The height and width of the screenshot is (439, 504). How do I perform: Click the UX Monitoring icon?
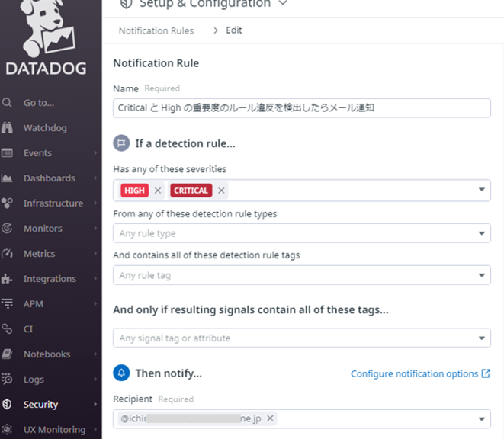click(7, 429)
